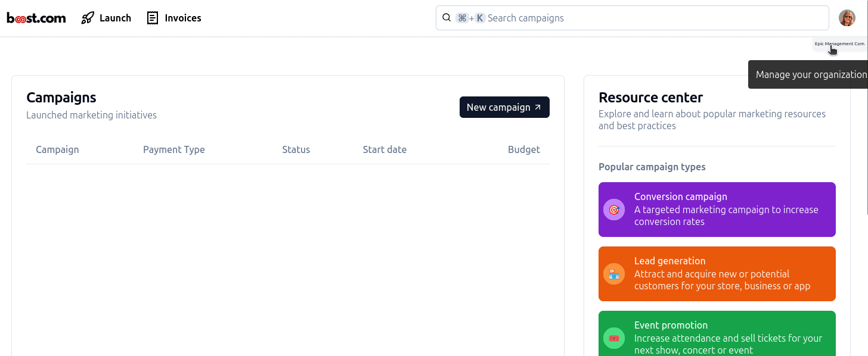Open the profile avatar in the top right
This screenshot has width=868, height=356.
tap(847, 17)
